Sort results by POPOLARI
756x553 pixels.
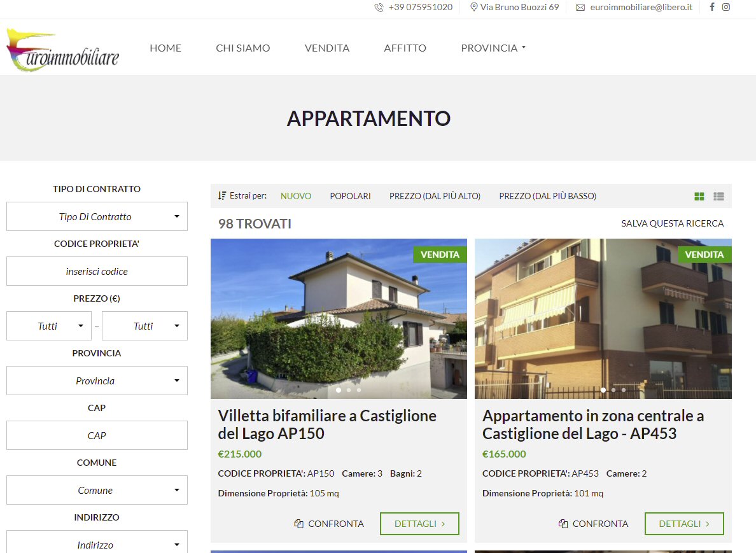pos(350,196)
